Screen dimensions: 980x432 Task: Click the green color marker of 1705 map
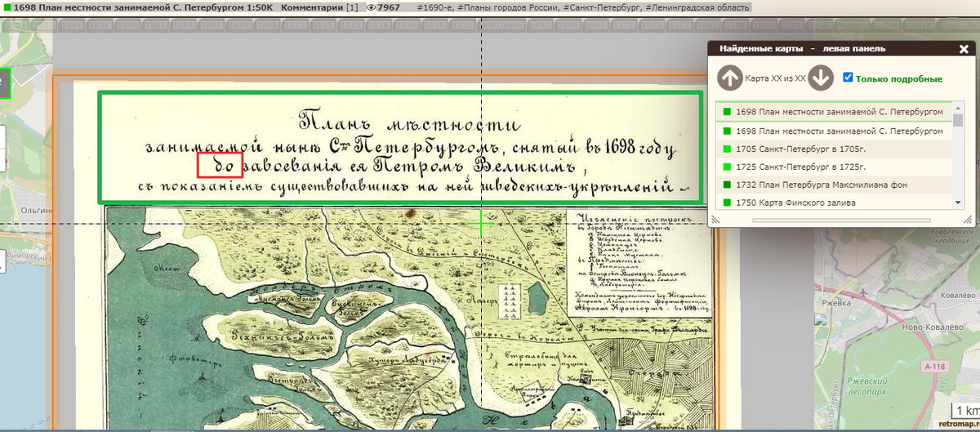pos(725,149)
